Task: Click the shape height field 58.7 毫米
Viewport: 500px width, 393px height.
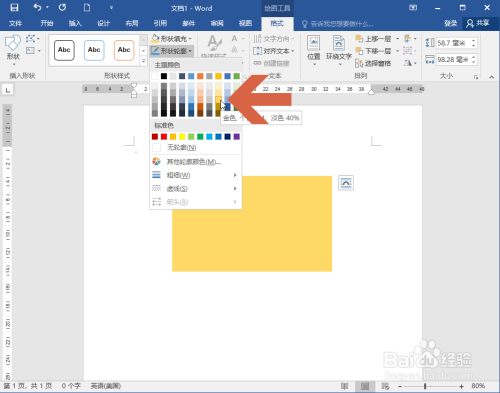Action: tap(452, 43)
